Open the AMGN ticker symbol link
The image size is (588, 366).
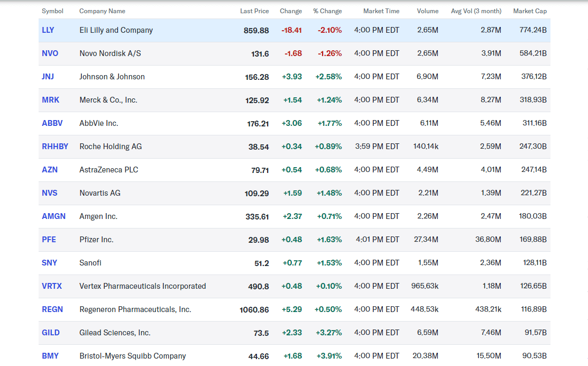click(53, 216)
